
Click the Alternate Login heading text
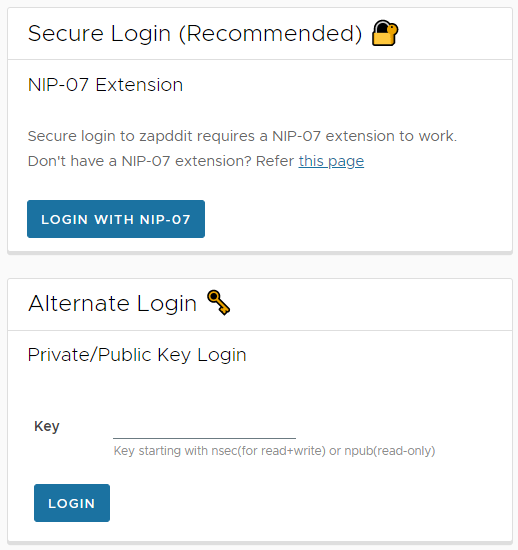(x=112, y=303)
